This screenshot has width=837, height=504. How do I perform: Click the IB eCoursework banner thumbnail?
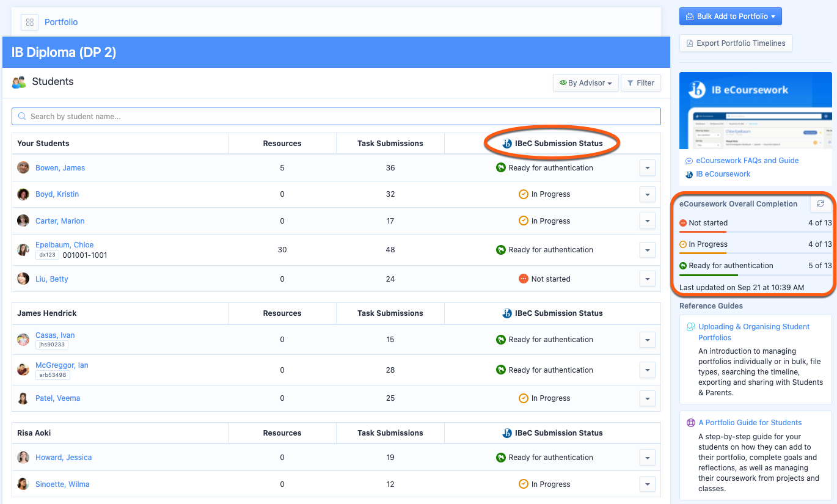point(755,111)
